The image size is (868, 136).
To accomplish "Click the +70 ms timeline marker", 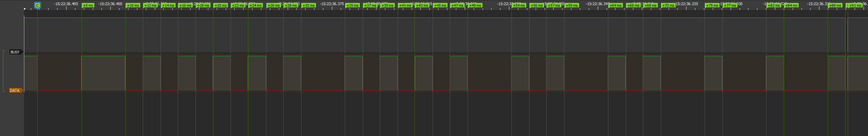I will 668,5.
